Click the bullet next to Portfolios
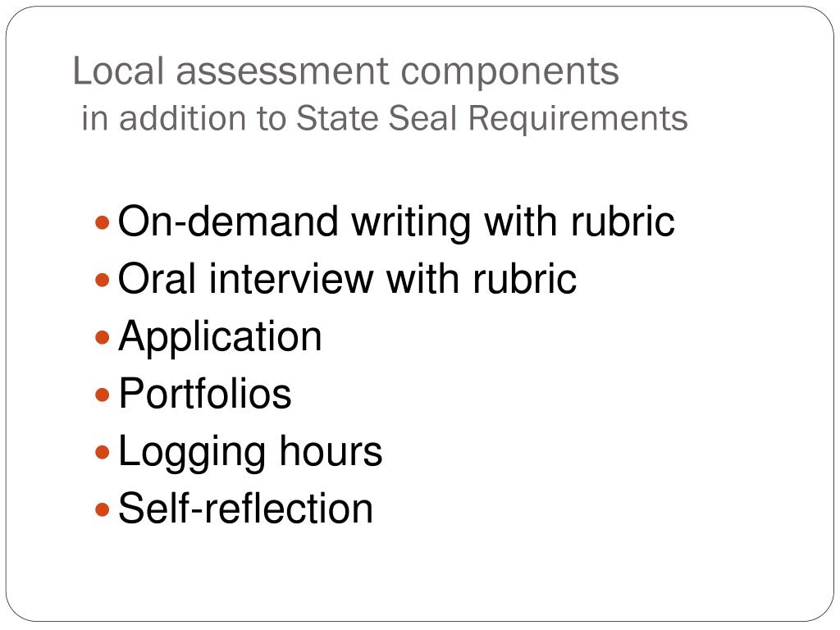840x630 pixels. 103,395
